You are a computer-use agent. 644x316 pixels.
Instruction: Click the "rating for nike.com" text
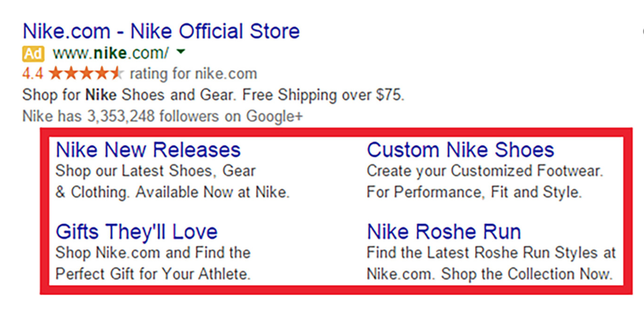[x=194, y=74]
